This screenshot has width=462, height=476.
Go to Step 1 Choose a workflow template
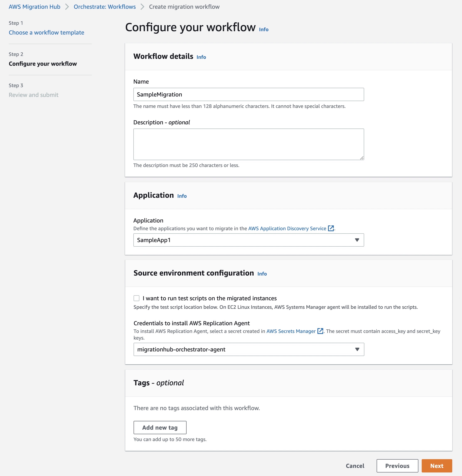click(x=46, y=32)
